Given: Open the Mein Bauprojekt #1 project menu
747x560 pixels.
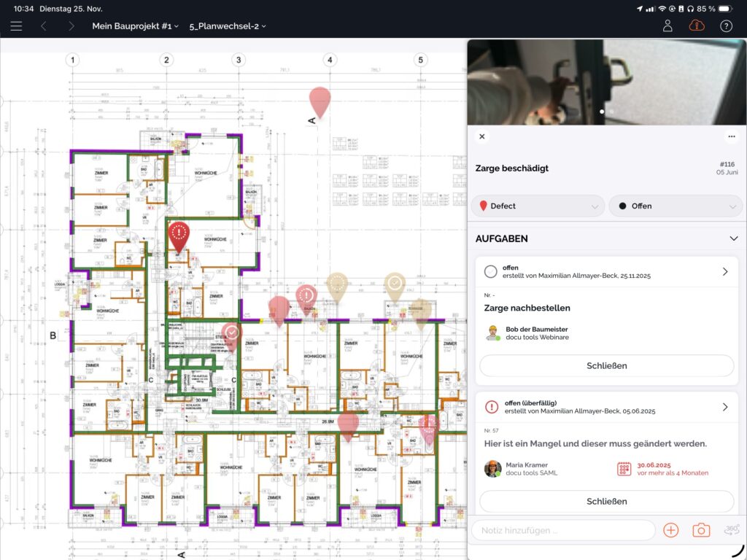Looking at the screenshot, I should [135, 26].
